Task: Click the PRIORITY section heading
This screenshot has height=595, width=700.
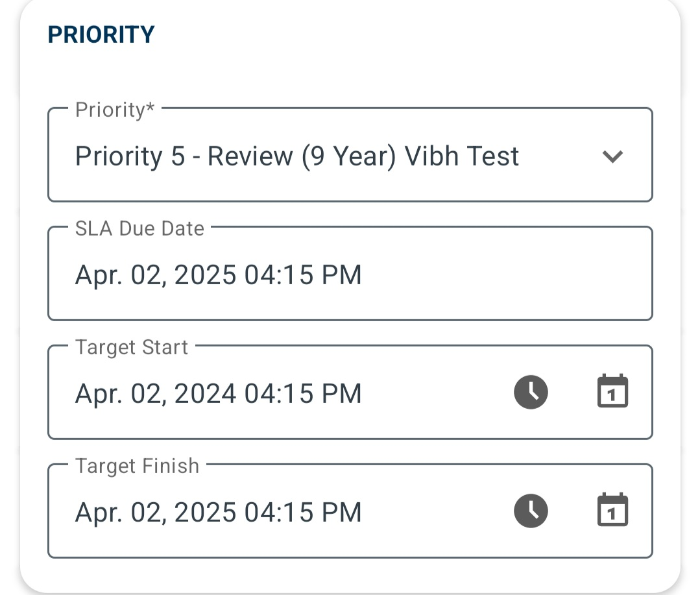Action: (101, 34)
